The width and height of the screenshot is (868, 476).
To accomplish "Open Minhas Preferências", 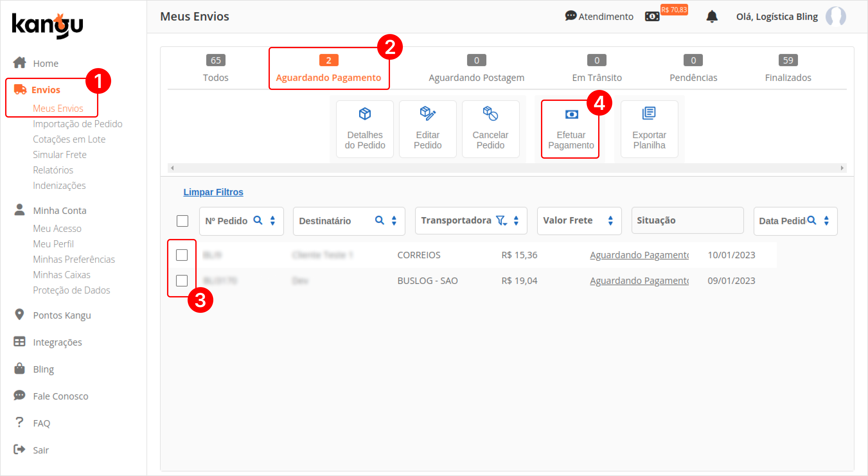I will 74,260.
